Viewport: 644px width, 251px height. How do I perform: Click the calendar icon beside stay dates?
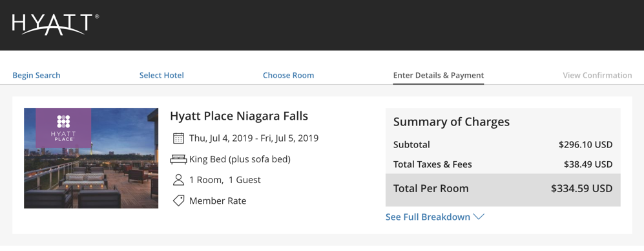point(178,138)
